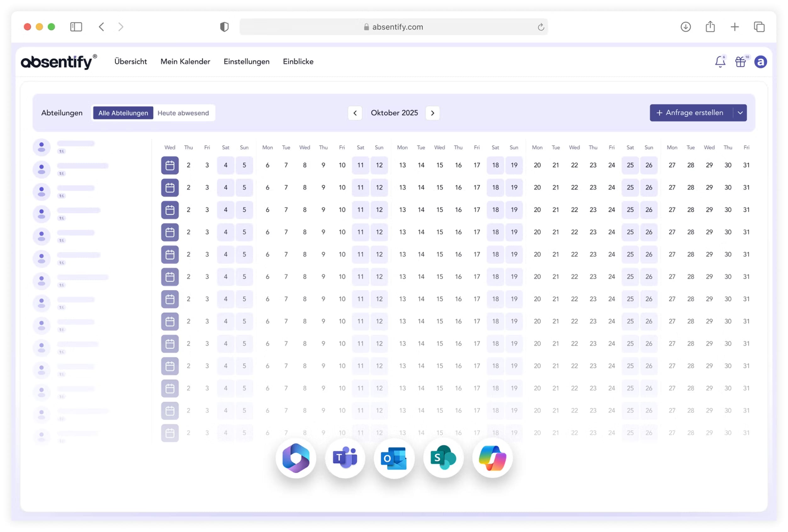Click the Outlook app icon
This screenshot has height=532, width=788.
[394, 458]
